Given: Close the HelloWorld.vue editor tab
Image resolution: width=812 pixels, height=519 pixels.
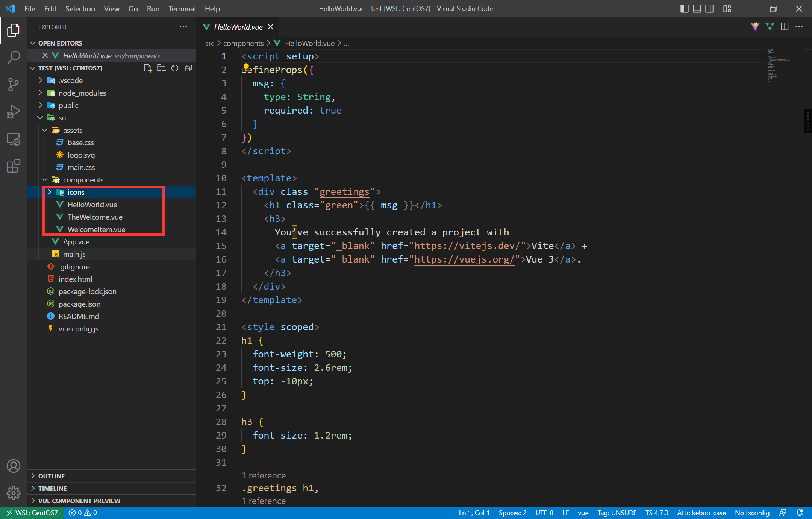Looking at the screenshot, I should coord(270,27).
